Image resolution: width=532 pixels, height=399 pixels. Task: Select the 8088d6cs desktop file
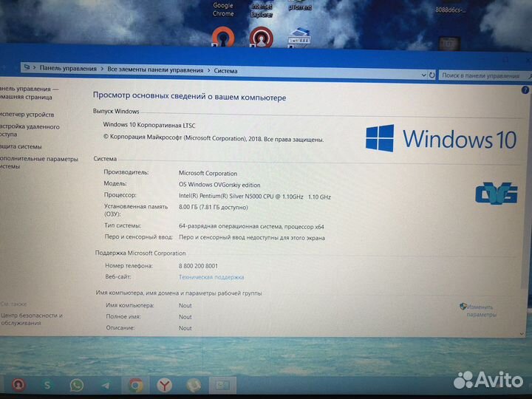(450, 10)
